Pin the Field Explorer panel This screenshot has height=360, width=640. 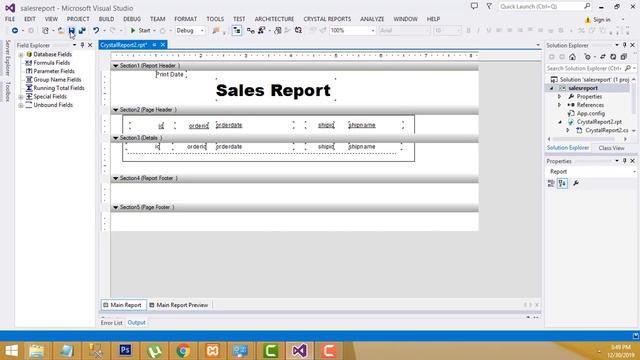pyautogui.click(x=82, y=45)
